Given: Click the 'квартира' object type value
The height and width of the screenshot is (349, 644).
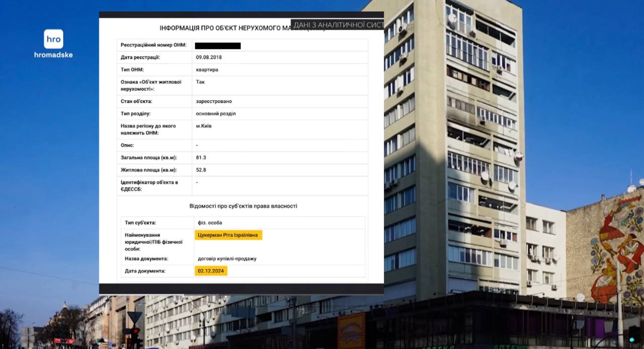Looking at the screenshot, I should pos(207,70).
